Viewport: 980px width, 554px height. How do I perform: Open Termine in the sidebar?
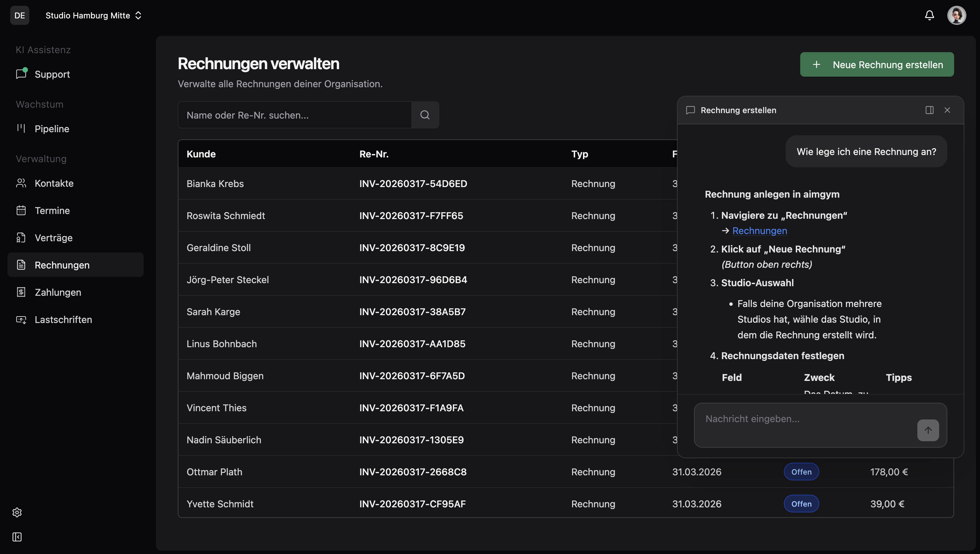[75, 211]
